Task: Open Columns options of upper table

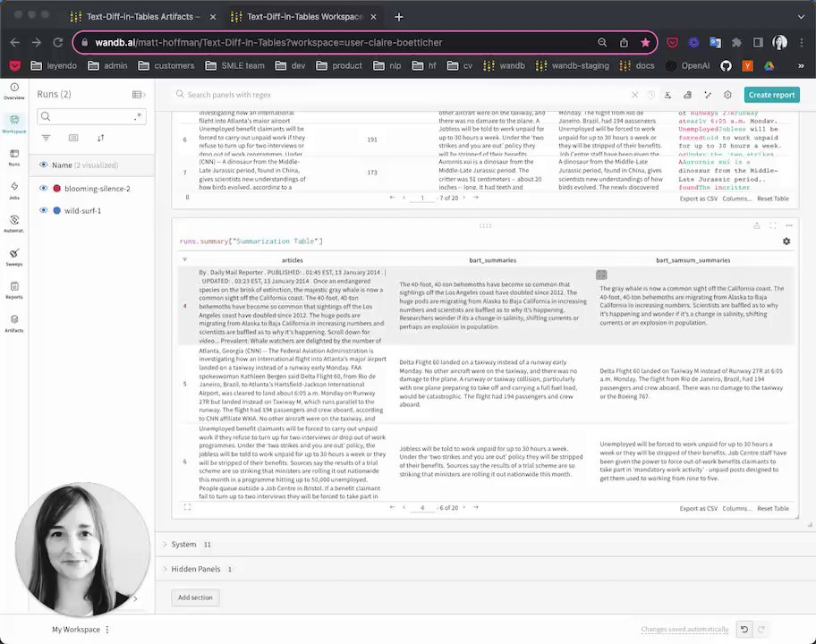Action: coord(737,199)
